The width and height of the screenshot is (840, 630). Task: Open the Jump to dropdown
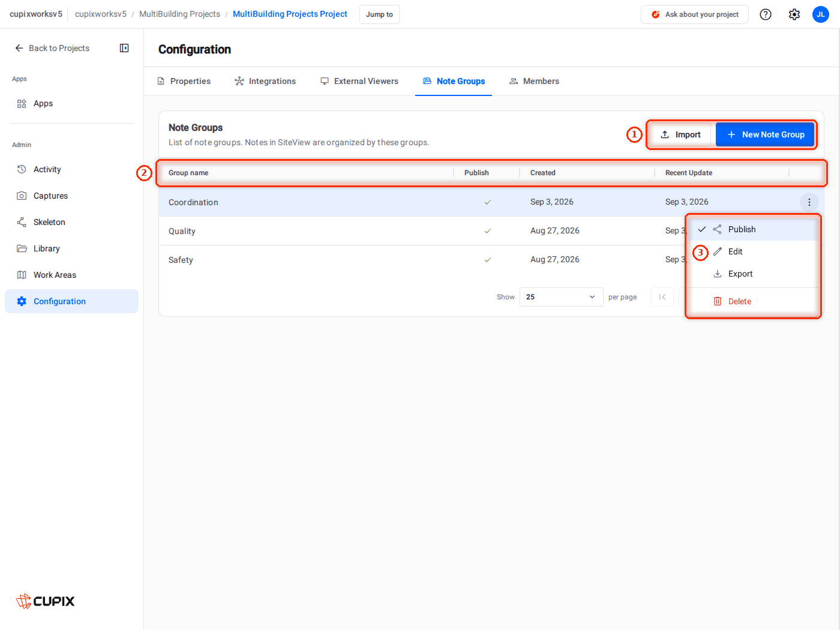click(379, 14)
